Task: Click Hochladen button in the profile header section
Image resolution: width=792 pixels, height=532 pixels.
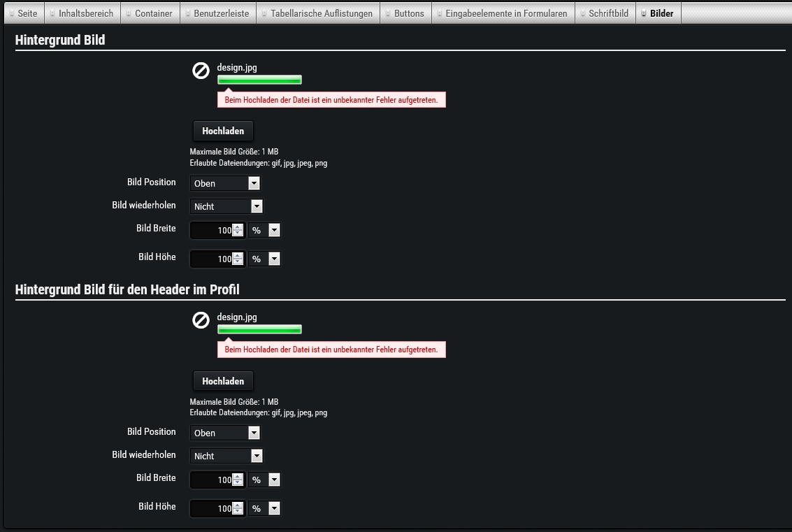Action: tap(223, 381)
